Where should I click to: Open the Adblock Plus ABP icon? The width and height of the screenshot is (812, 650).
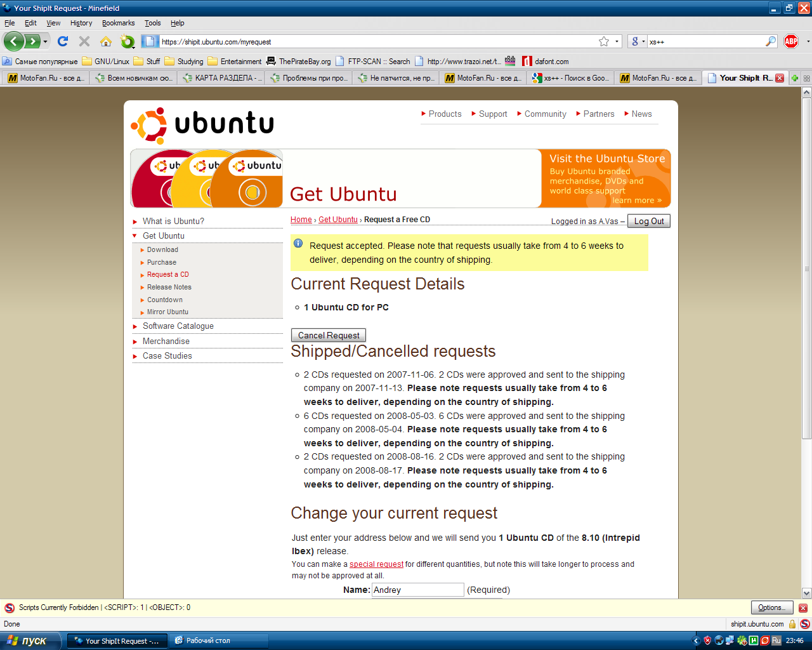point(791,41)
